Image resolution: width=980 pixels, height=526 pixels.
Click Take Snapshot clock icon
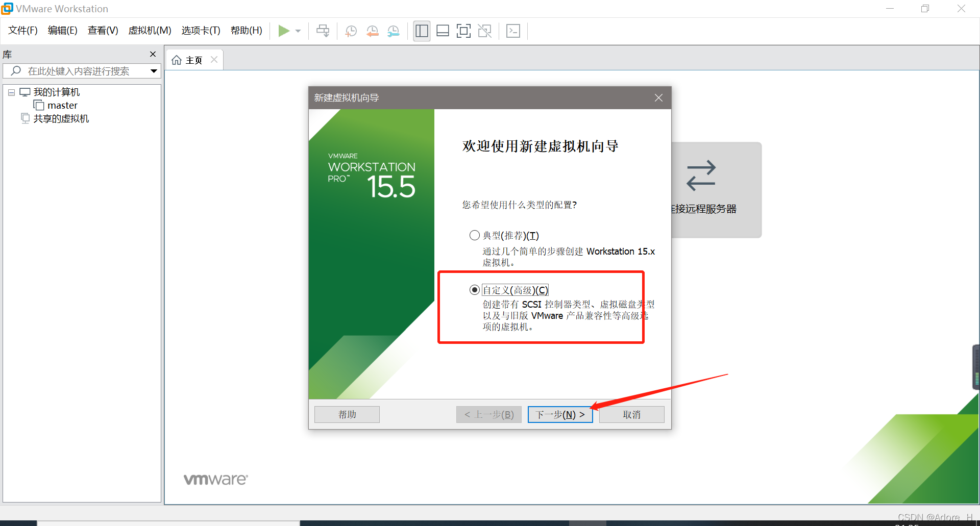pyautogui.click(x=351, y=31)
